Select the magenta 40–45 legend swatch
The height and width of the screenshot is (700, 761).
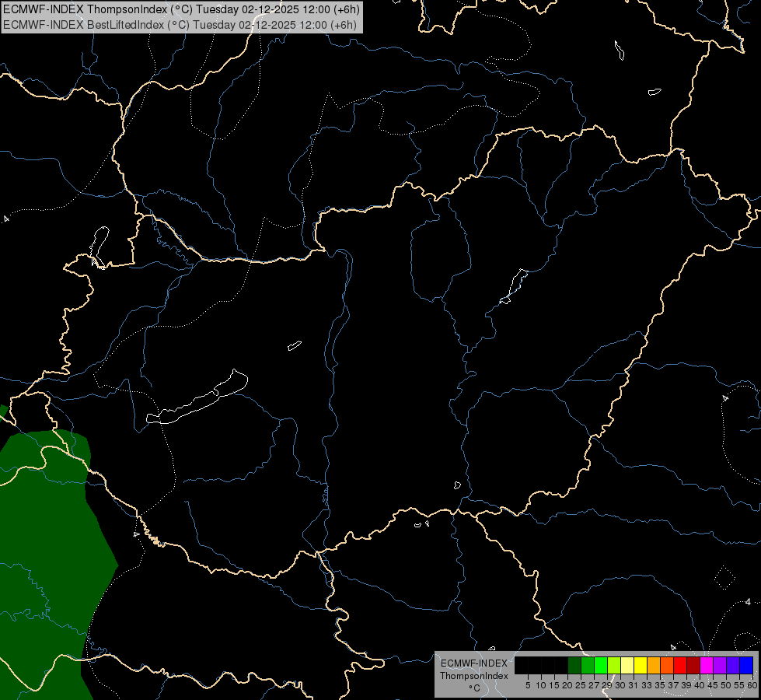point(707,665)
